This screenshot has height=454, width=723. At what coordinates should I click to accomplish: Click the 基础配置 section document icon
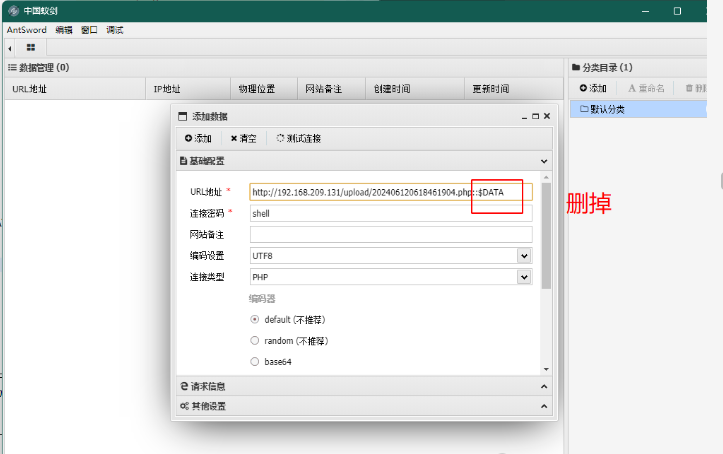pos(183,161)
